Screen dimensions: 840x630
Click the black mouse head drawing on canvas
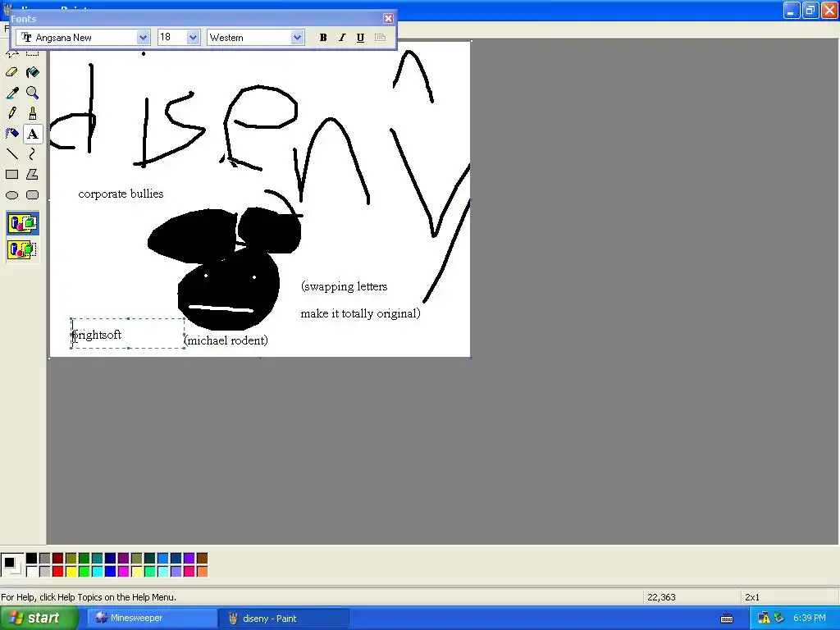pos(228,292)
